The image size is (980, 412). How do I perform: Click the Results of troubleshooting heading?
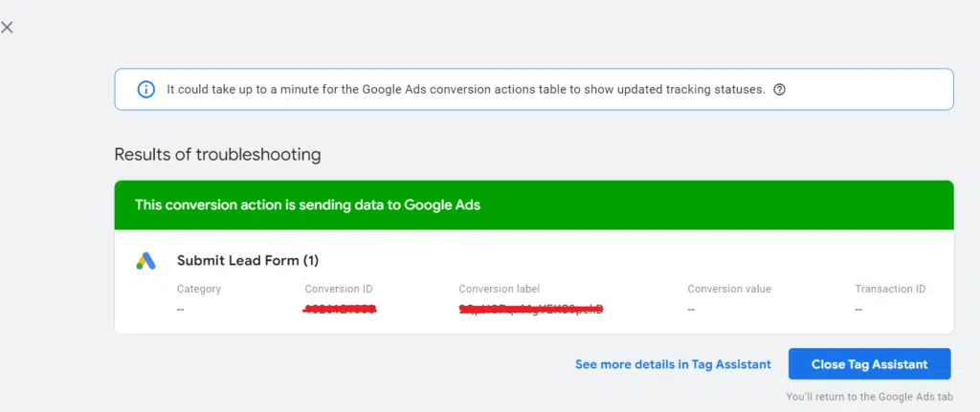tap(217, 154)
